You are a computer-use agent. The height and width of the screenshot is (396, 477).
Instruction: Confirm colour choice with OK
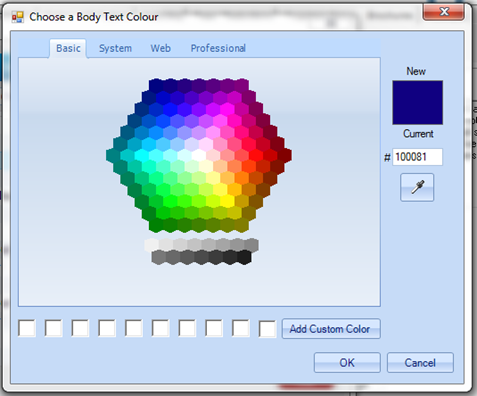point(347,362)
